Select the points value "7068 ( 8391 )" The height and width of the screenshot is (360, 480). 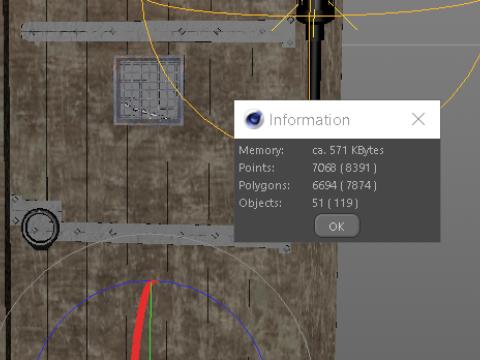[344, 168]
